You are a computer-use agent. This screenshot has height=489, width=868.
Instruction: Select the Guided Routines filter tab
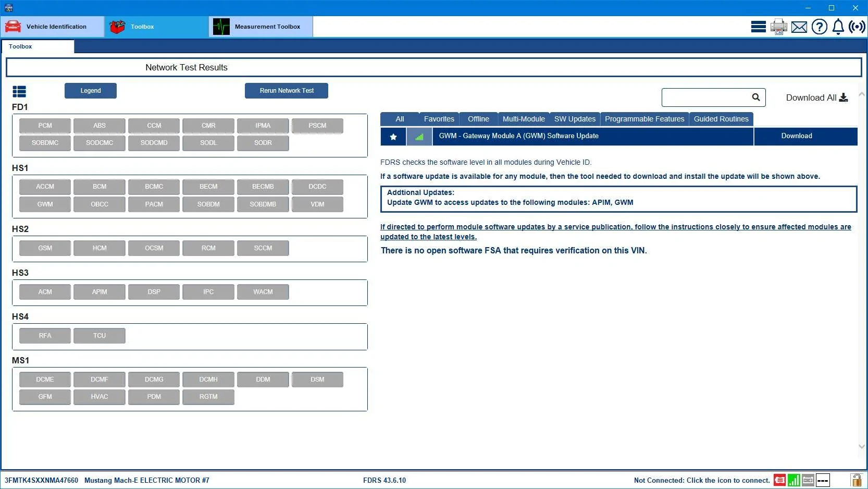pos(721,119)
